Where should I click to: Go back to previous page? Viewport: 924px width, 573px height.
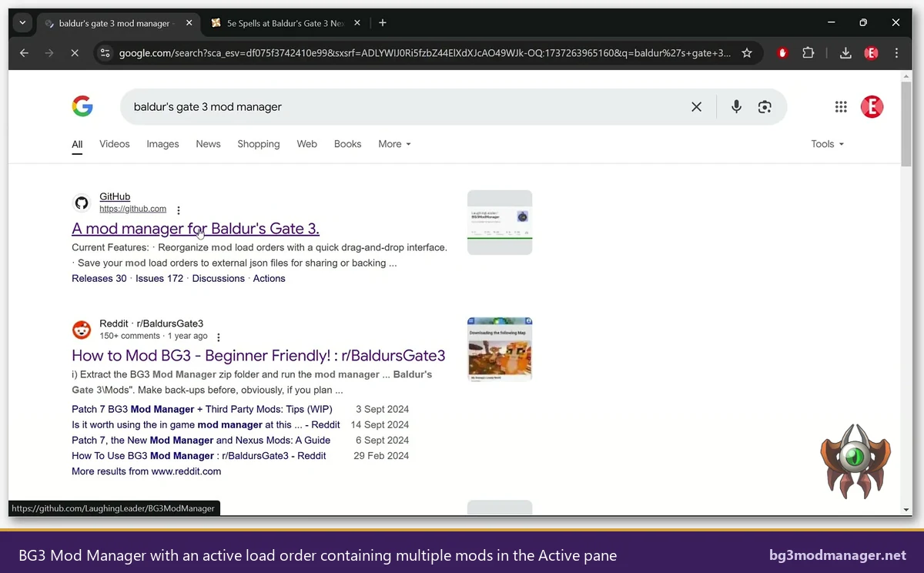(x=24, y=53)
